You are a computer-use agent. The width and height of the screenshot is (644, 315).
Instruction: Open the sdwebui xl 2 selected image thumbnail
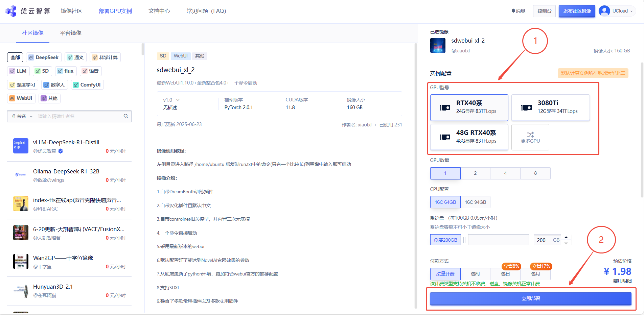pos(438,46)
